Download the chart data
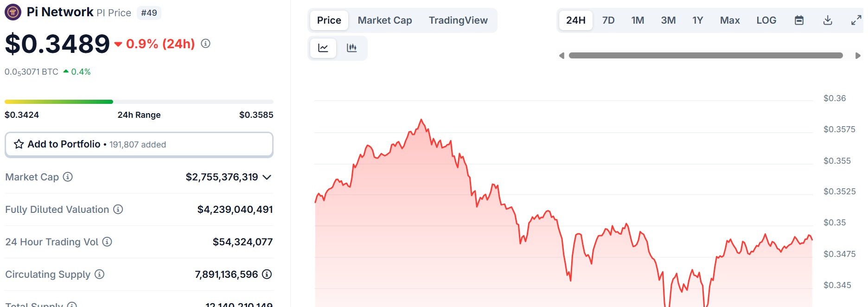The width and height of the screenshot is (868, 307). (828, 20)
